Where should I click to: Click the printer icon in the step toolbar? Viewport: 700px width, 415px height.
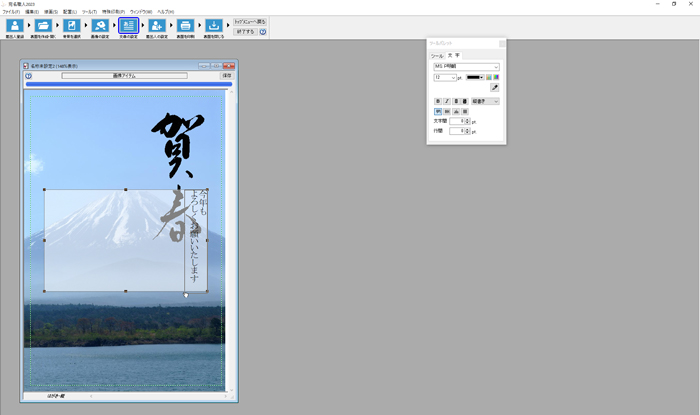[185, 26]
